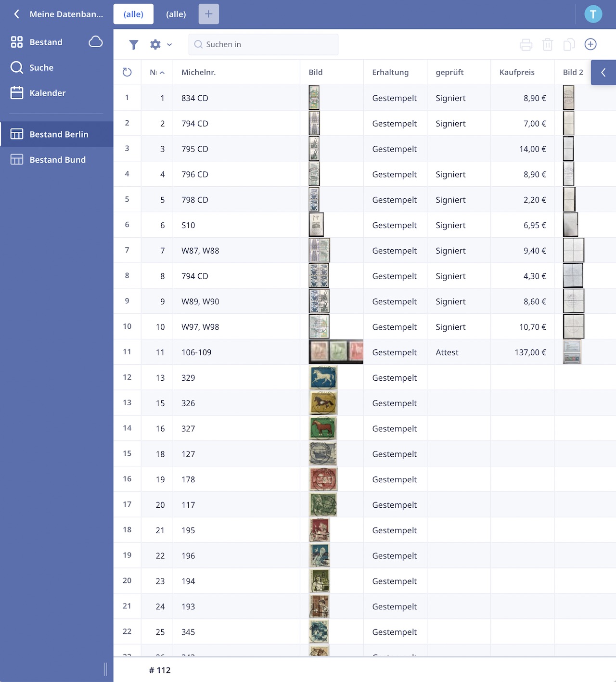616x682 pixels.
Task: Click the refresh icon in table header
Action: tap(127, 72)
